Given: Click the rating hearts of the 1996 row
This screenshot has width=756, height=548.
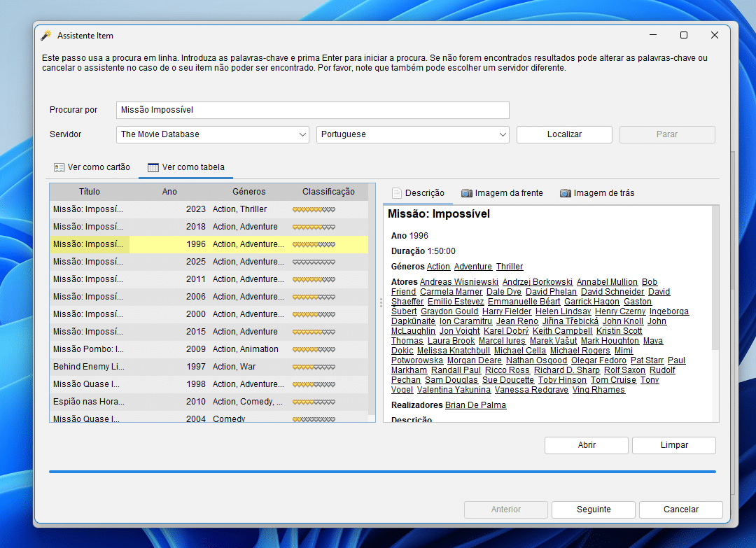Looking at the screenshot, I should click(x=314, y=244).
